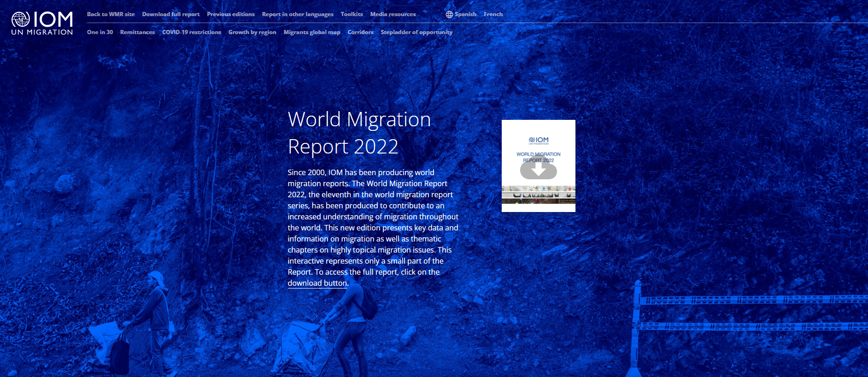The width and height of the screenshot is (868, 377).
Task: Switch the site language to French
Action: [493, 14]
